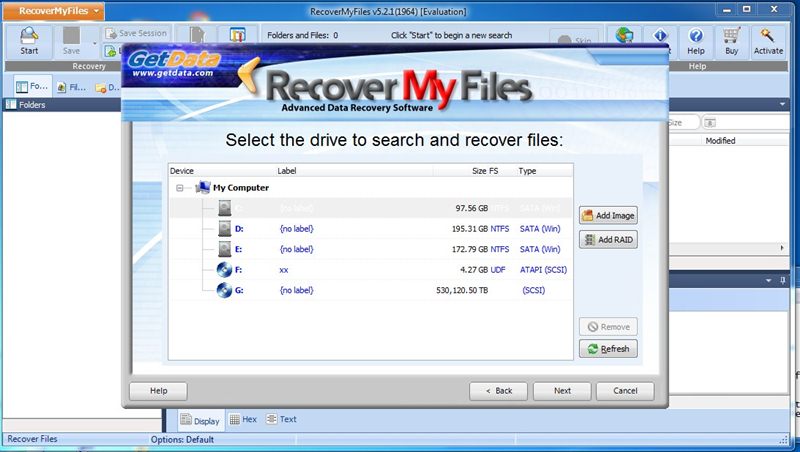Open the lower panel dropdown arrow
This screenshot has height=452, width=800.
click(x=768, y=281)
